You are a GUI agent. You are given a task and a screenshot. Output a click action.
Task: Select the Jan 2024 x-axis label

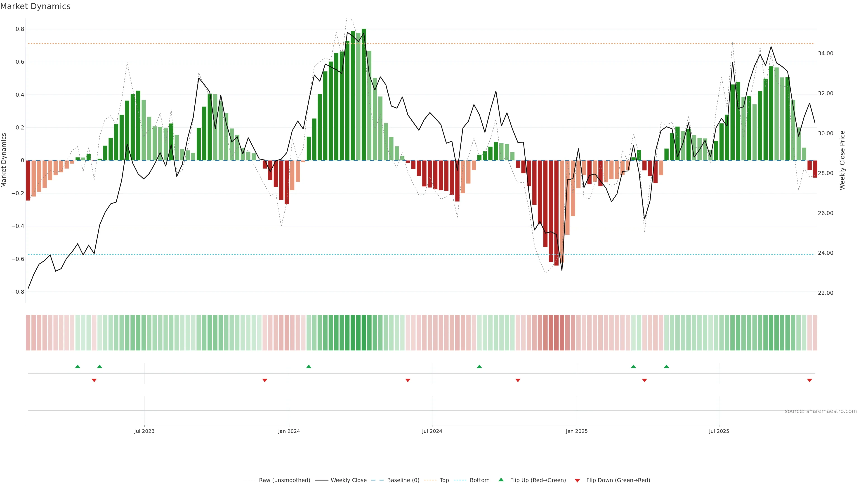pos(289,431)
